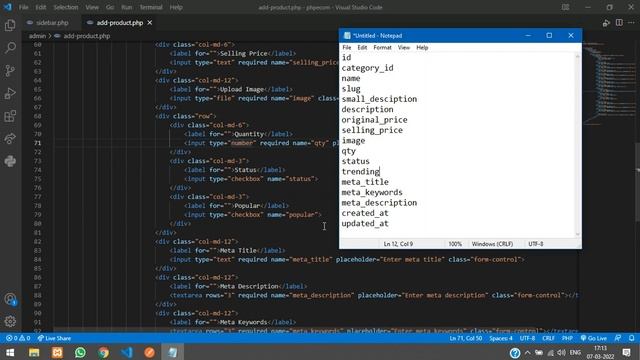The width and height of the screenshot is (640, 360).
Task: Open the Explorer view in activity bar
Action: [10, 25]
